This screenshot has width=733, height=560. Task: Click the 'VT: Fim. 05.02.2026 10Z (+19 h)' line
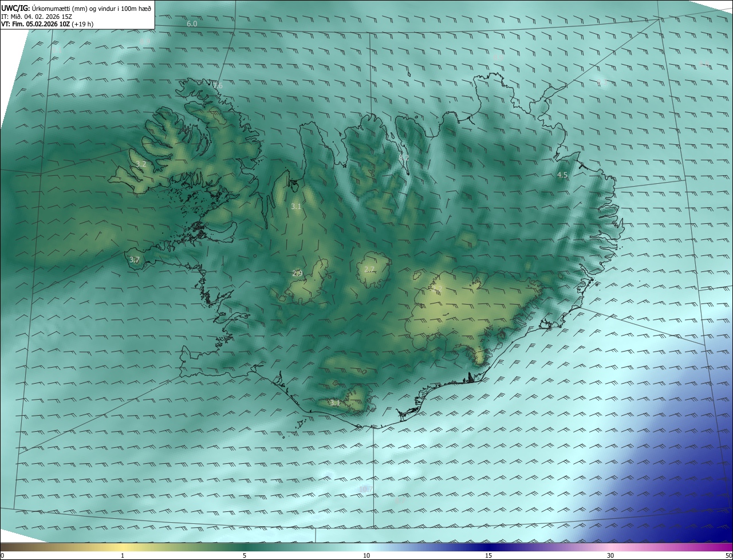pyautogui.click(x=48, y=24)
